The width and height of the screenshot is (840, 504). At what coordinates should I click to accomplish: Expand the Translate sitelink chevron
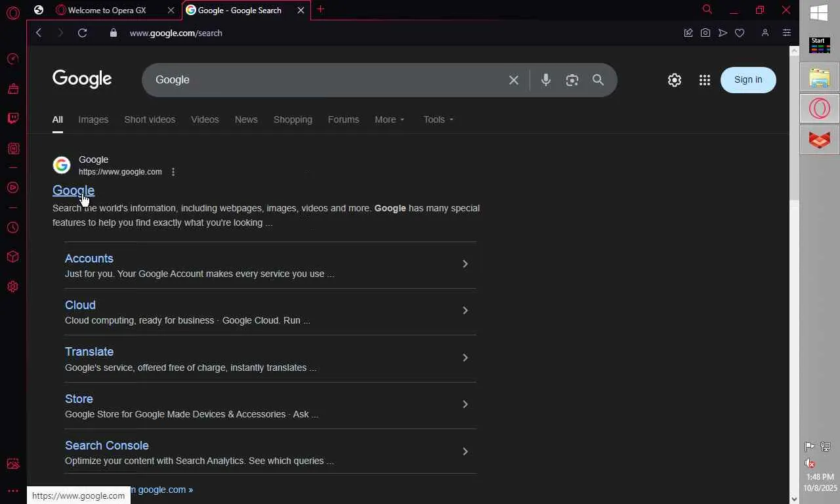pos(465,358)
